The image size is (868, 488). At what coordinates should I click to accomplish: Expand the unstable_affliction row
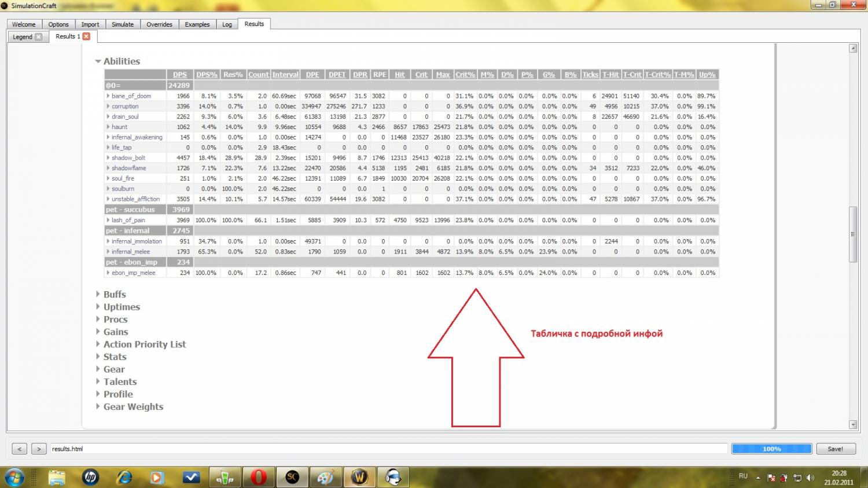[108, 199]
